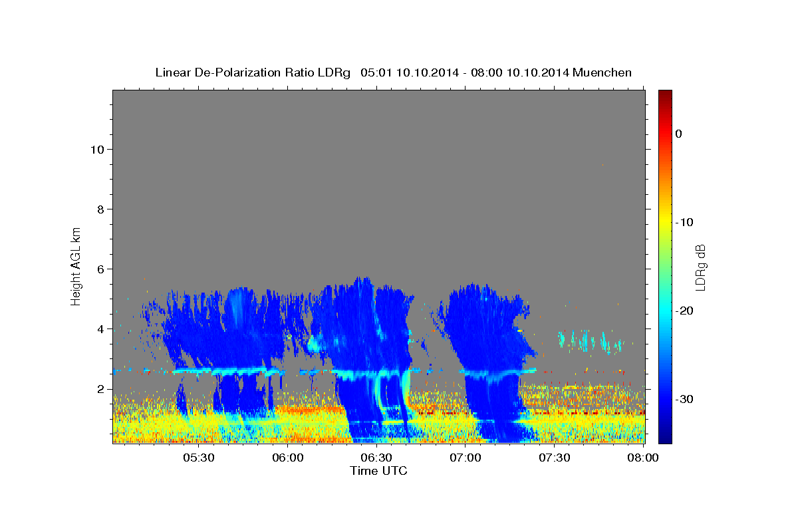Click the 08:00 time tick label
This screenshot has width=798, height=532.
pyautogui.click(x=643, y=458)
